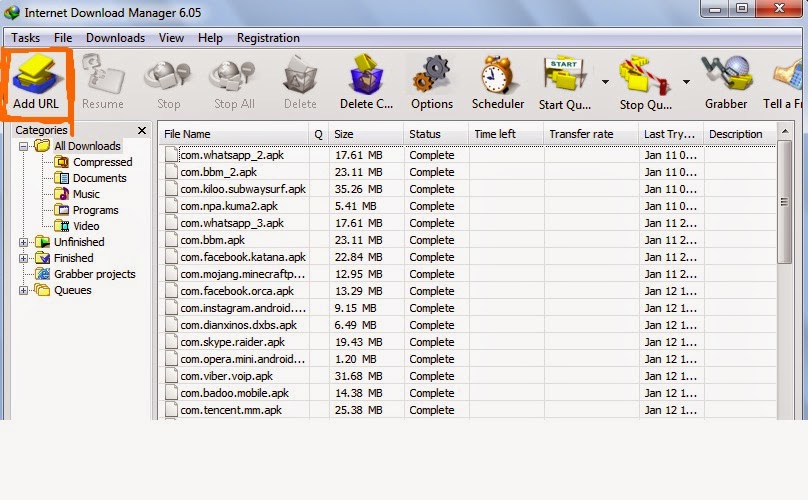Open Stop Queue dropdown arrow
The width and height of the screenshot is (808, 500).
686,82
